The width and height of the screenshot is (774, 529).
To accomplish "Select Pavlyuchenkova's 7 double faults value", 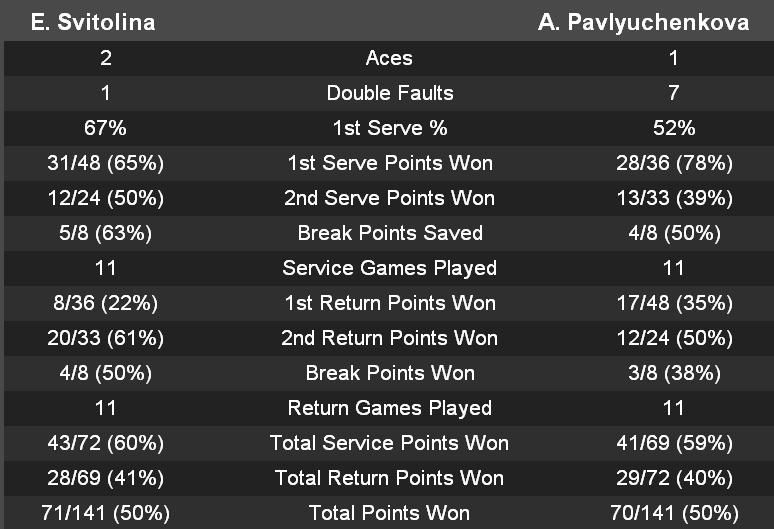I will 674,93.
